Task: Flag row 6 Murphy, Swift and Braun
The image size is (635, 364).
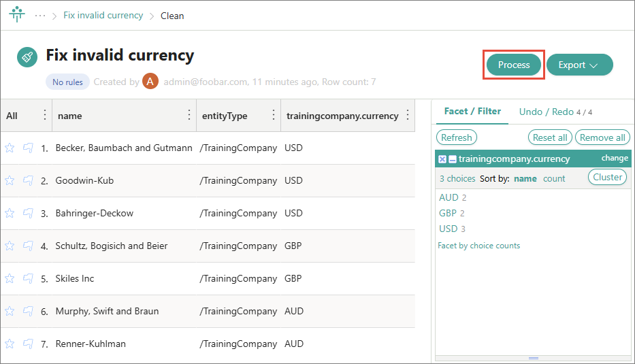Action: point(28,311)
